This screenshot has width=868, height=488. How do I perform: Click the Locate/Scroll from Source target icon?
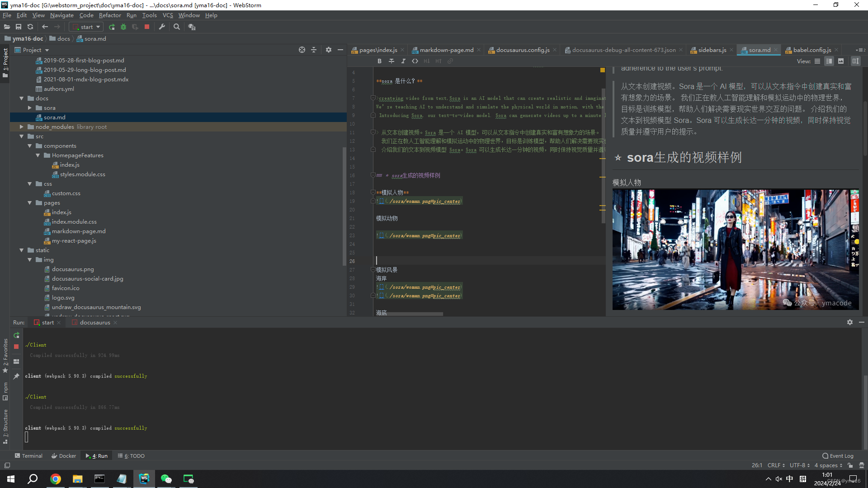pyautogui.click(x=302, y=50)
